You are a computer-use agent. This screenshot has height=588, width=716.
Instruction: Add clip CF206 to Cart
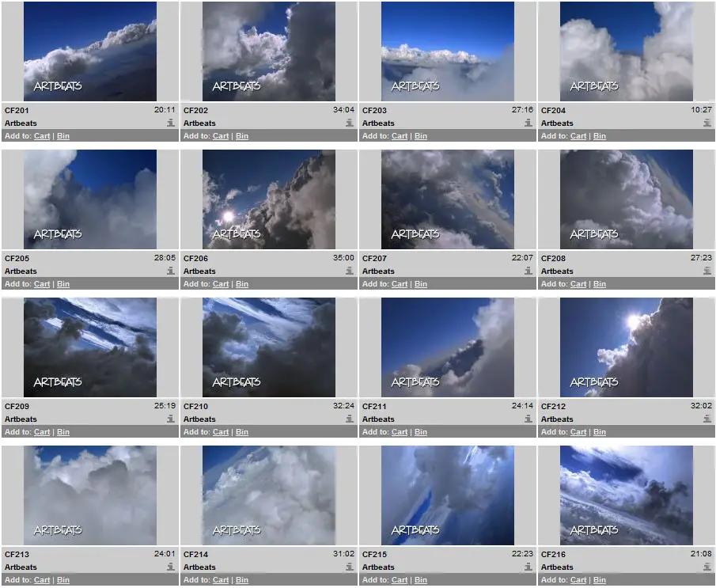pyautogui.click(x=221, y=284)
